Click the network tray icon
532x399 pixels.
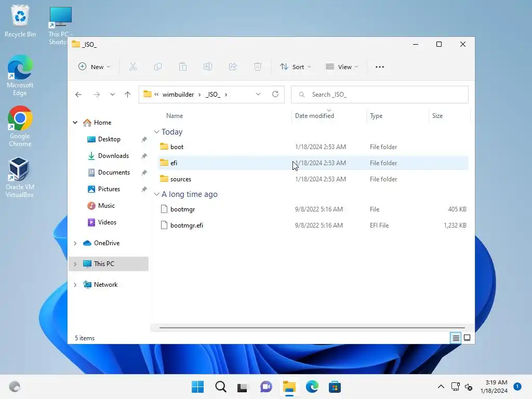pos(455,387)
